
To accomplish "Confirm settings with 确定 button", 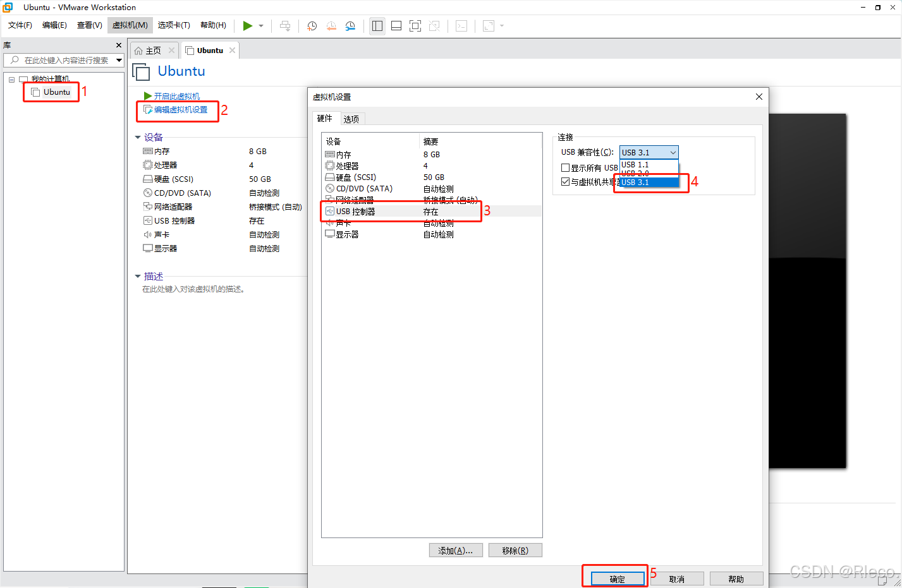I will coord(618,579).
